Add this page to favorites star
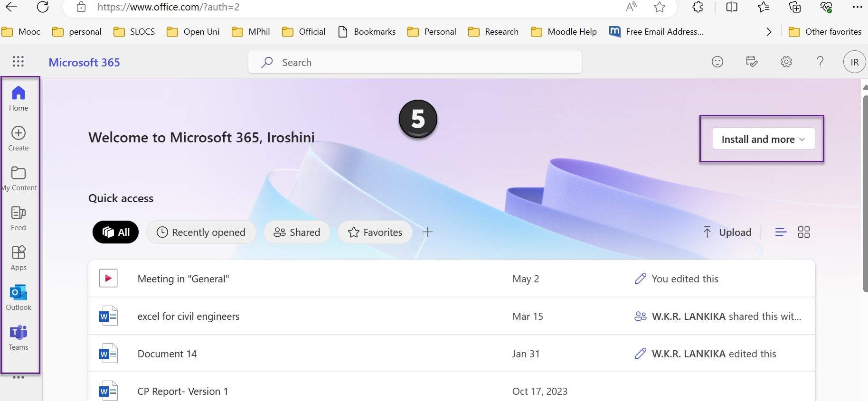 pos(660,7)
